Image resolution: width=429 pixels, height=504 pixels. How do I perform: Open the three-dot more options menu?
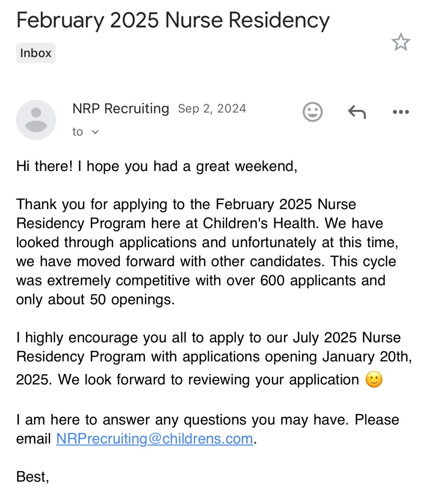click(401, 112)
